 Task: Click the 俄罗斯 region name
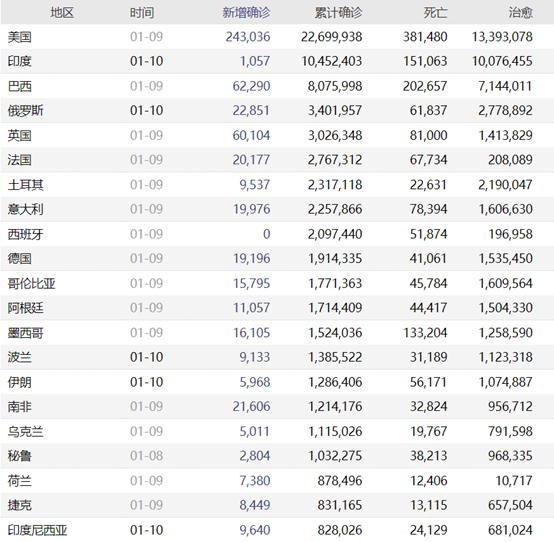tap(26, 111)
